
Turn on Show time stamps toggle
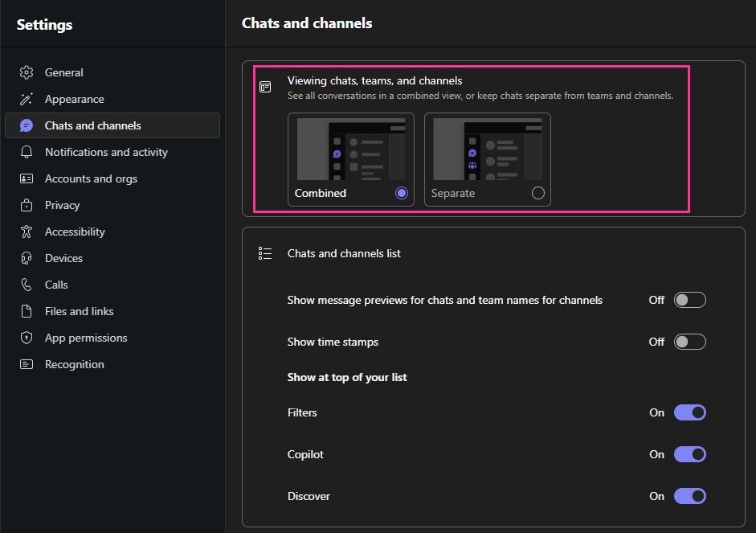689,342
